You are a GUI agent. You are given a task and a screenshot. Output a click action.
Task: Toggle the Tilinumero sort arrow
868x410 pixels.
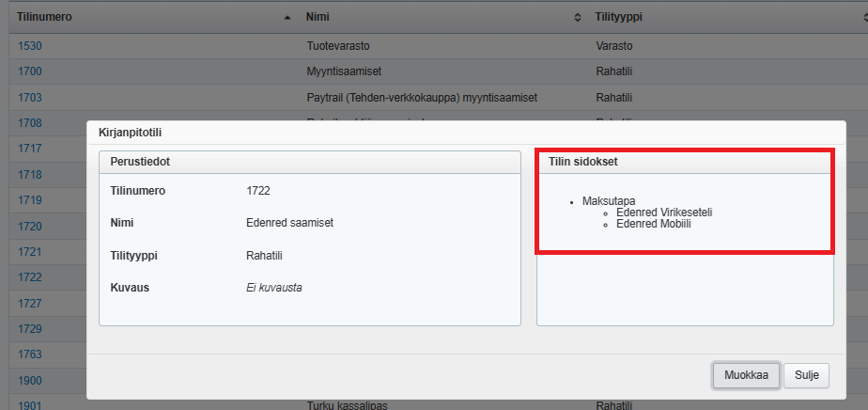tap(287, 18)
